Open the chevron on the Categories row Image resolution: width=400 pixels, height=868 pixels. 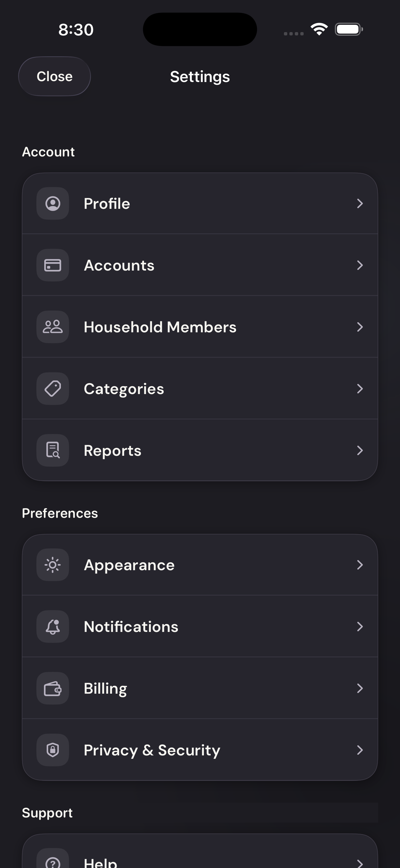coord(360,389)
